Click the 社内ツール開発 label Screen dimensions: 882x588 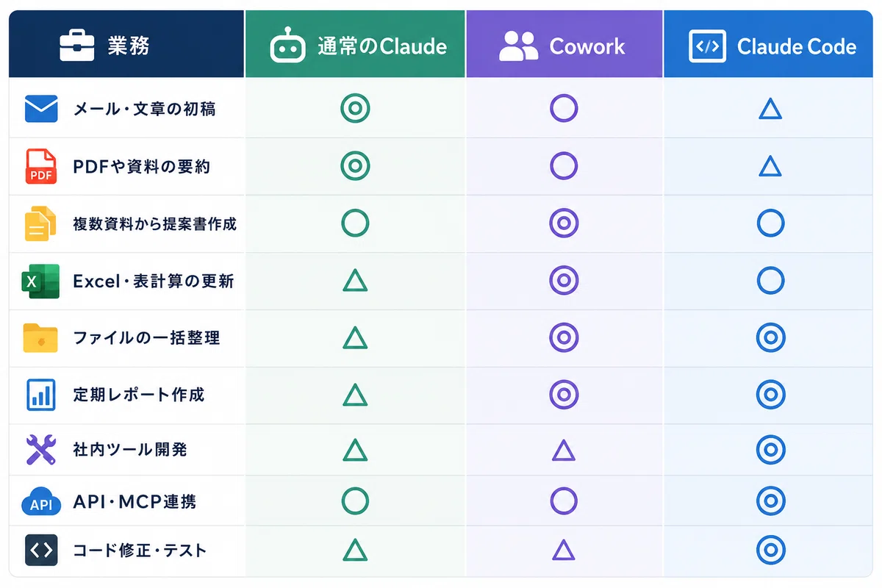[130, 449]
